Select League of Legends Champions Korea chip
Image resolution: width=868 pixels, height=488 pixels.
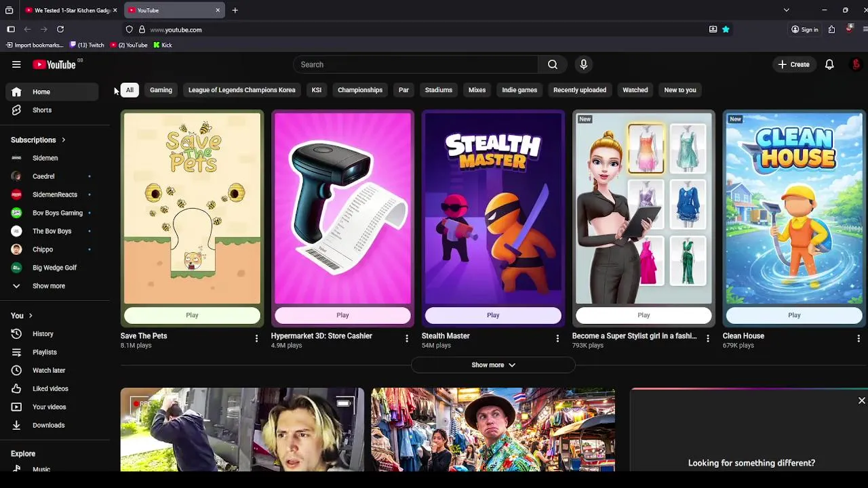pyautogui.click(x=241, y=90)
